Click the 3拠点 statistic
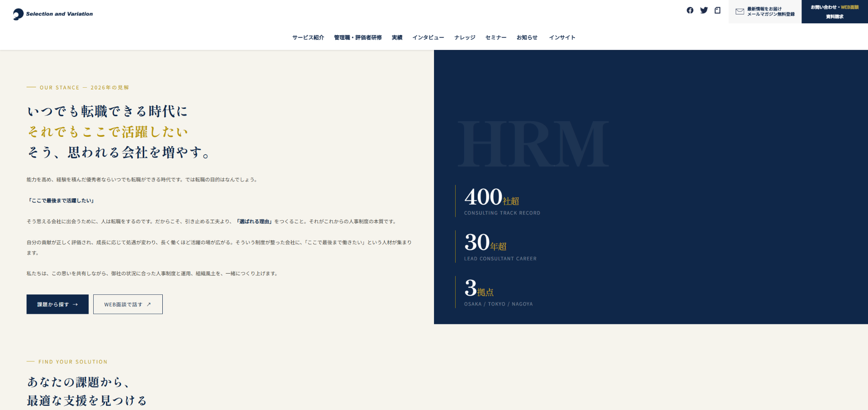This screenshot has width=868, height=410. click(479, 288)
